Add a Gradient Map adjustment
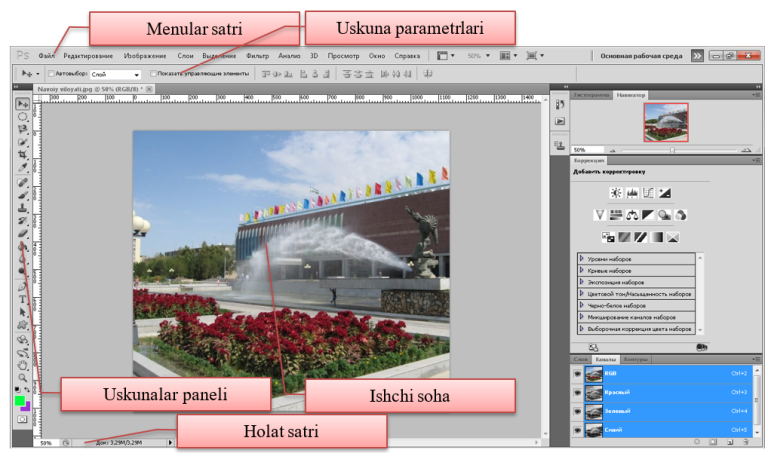Screen dimensions: 768x453 tap(657, 238)
